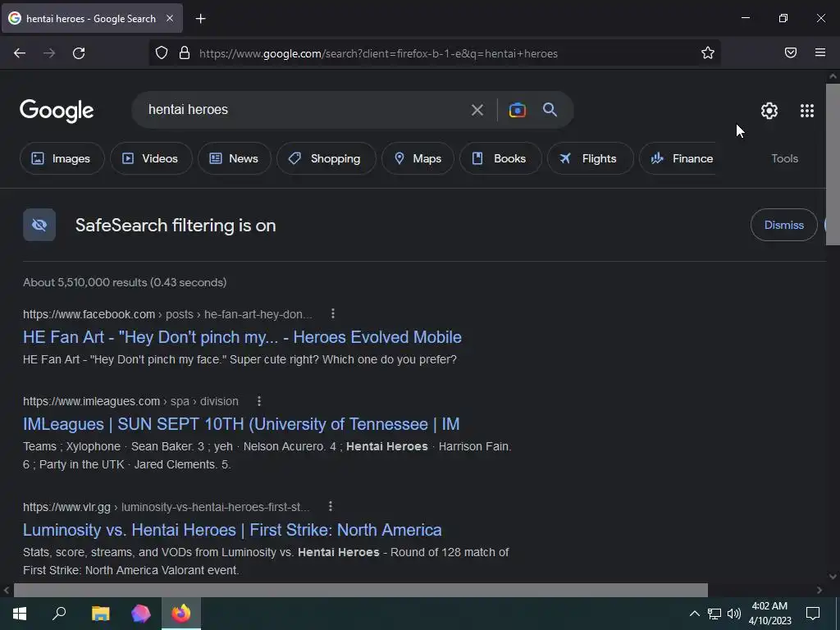Open options dots for the imleagues.com result
Screen dimensions: 840x630
tap(258, 401)
